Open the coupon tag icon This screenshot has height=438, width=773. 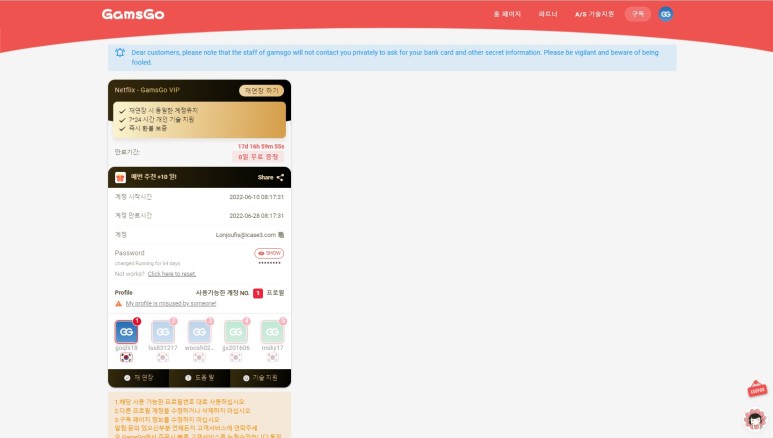(x=757, y=389)
